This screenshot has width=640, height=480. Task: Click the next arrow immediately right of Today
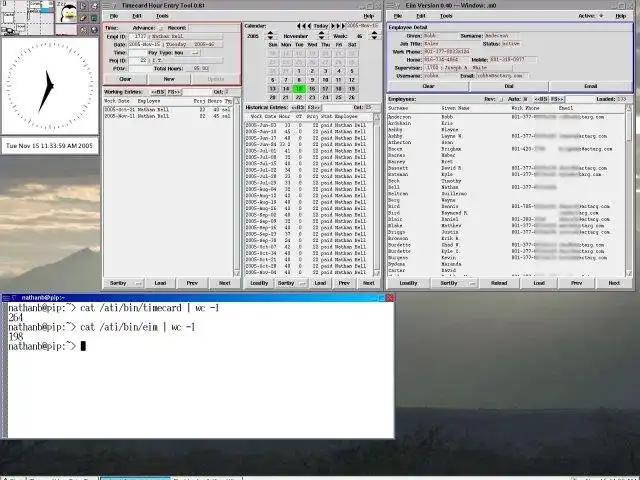tap(333, 26)
